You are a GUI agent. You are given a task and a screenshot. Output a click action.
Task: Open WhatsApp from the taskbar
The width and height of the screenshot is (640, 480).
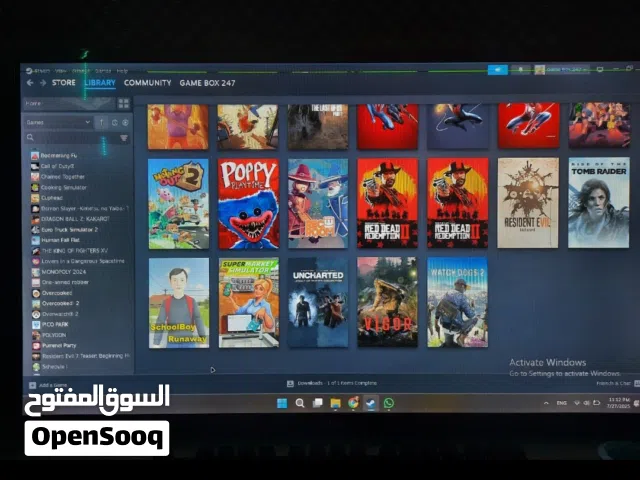click(x=389, y=403)
